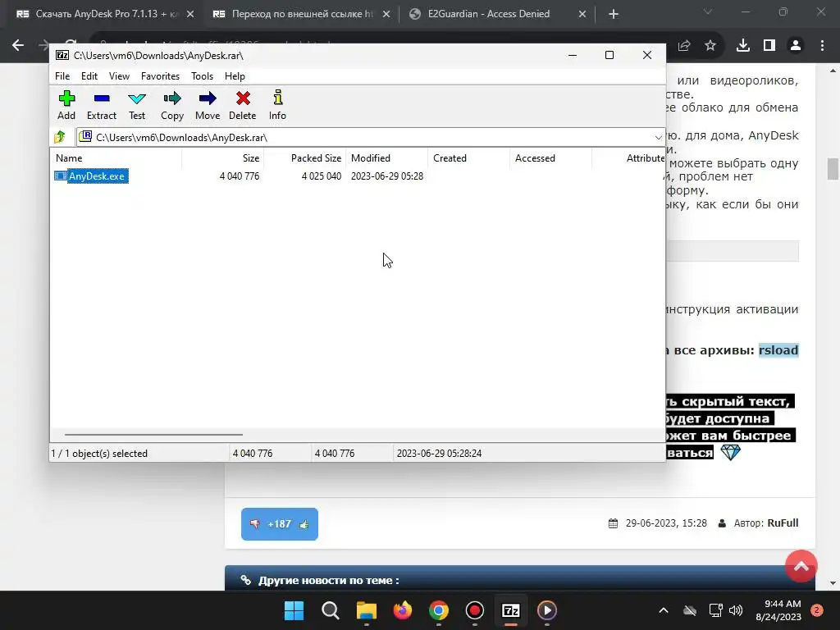Click the 4 025 040 packed size value

[322, 176]
